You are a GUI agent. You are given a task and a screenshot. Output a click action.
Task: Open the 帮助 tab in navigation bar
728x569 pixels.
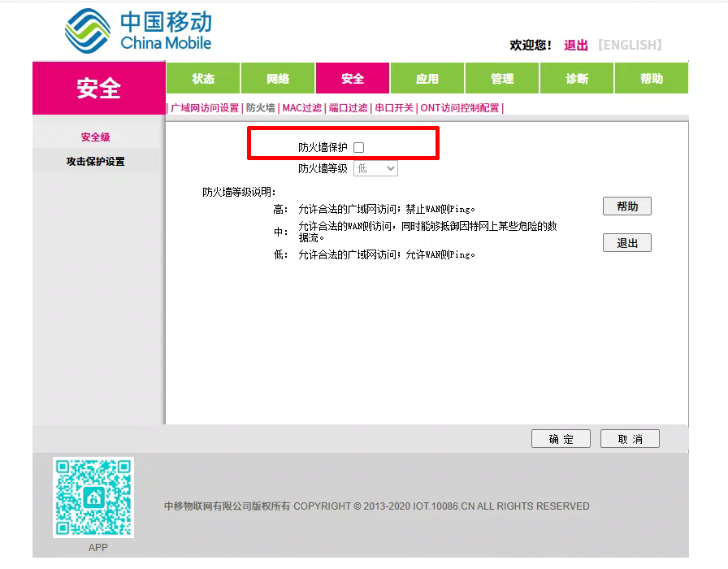point(652,79)
